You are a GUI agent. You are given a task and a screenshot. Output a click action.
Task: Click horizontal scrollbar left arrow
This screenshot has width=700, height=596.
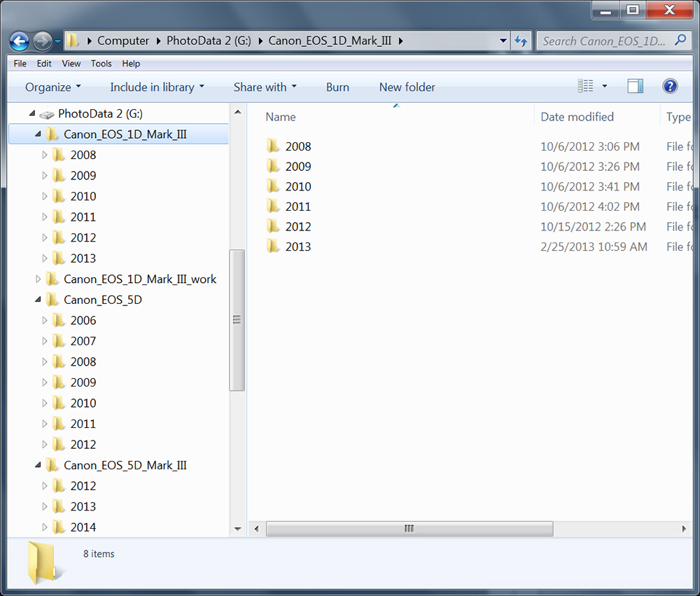tap(257, 529)
